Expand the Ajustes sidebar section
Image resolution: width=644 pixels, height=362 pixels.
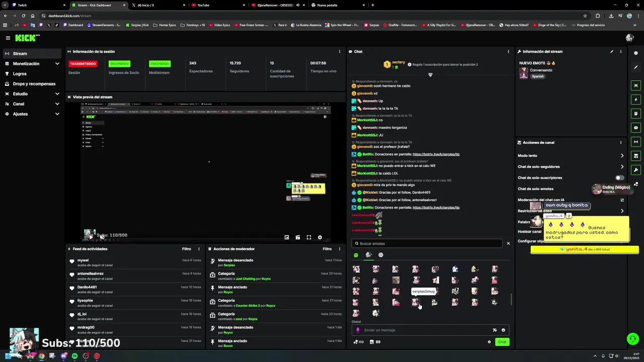(x=31, y=114)
